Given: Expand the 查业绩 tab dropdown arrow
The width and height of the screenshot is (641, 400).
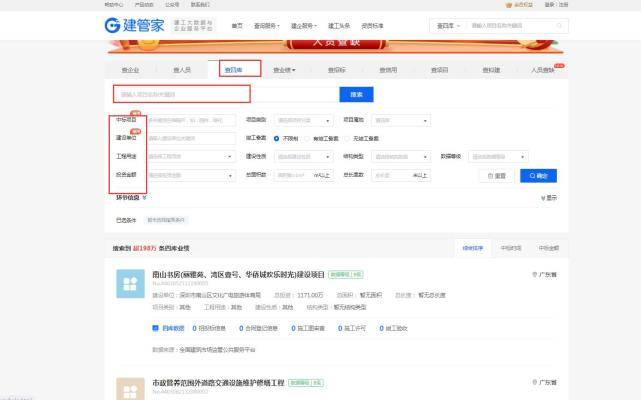Looking at the screenshot, I should point(294,70).
